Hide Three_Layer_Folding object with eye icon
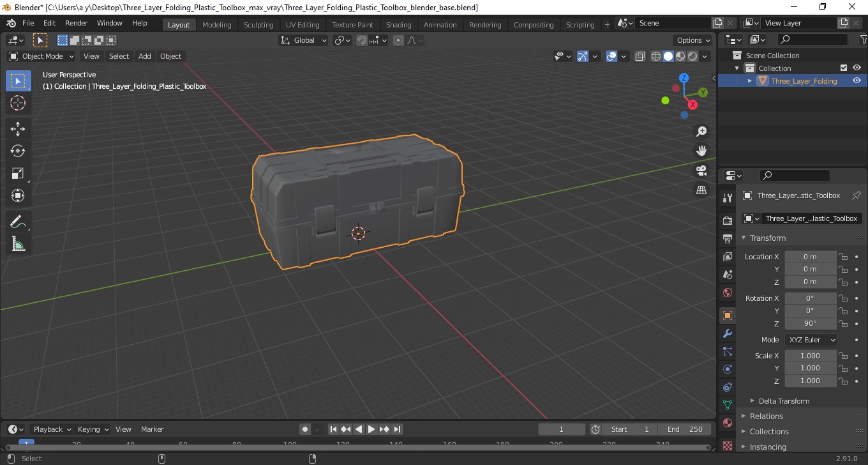868x465 pixels. pos(857,80)
